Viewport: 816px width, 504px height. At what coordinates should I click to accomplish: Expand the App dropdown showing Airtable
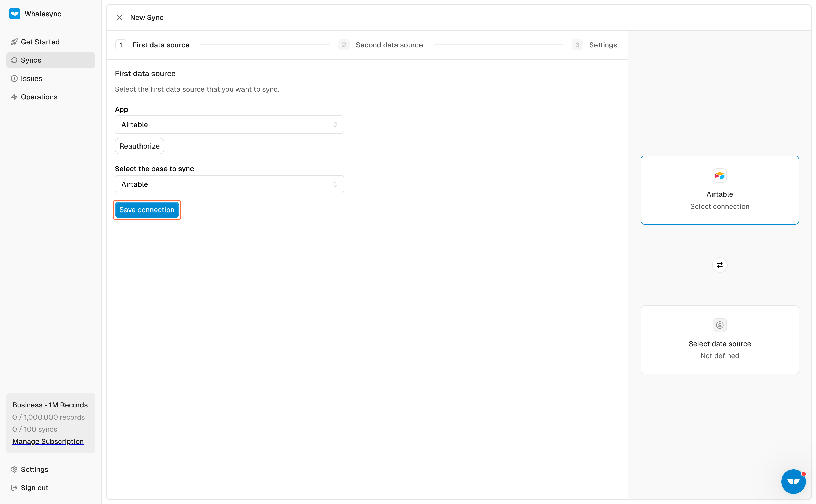click(x=229, y=125)
